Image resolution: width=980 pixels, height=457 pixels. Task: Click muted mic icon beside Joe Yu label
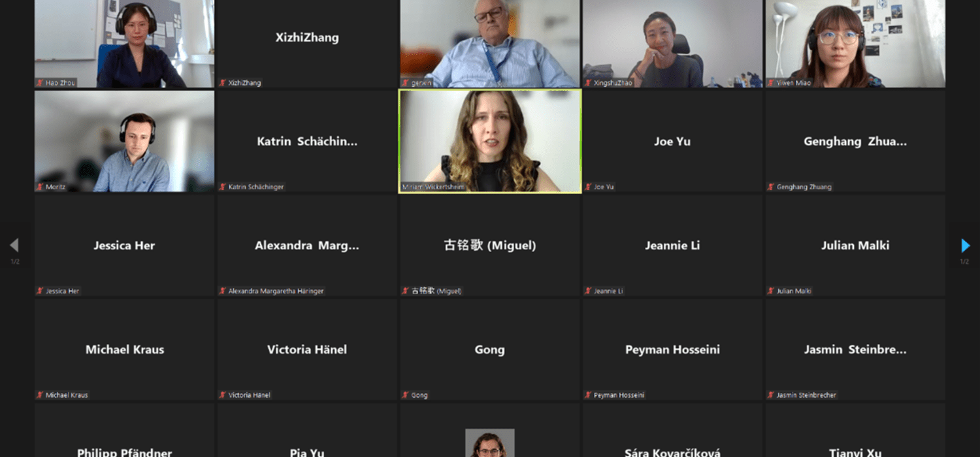[x=588, y=187]
